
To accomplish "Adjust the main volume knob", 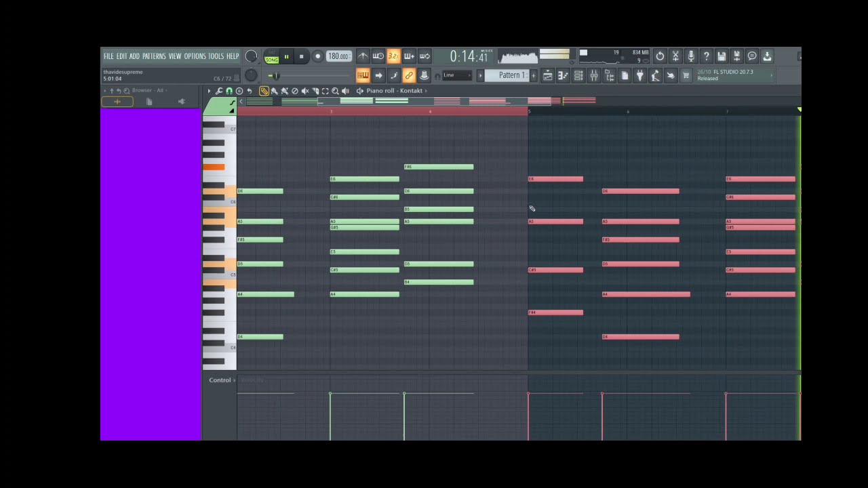I will pyautogui.click(x=251, y=56).
